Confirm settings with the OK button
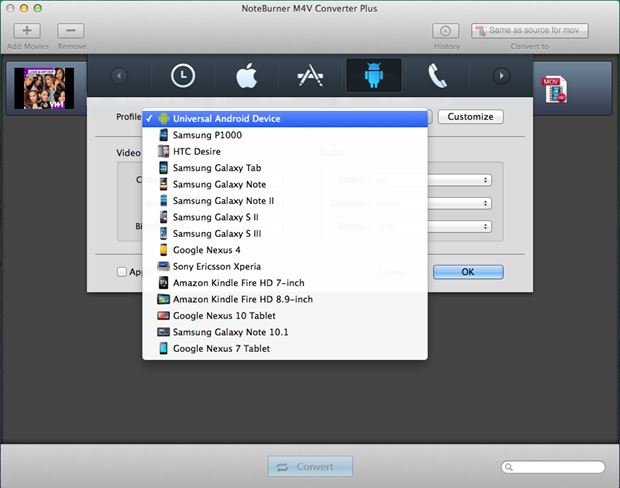 (x=468, y=272)
